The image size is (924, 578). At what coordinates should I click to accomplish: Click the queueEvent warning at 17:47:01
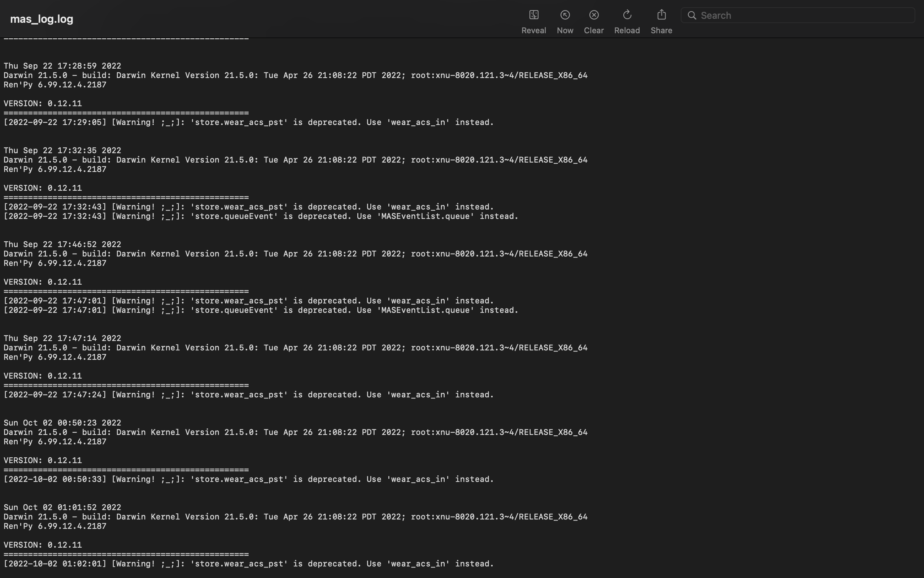click(x=261, y=310)
